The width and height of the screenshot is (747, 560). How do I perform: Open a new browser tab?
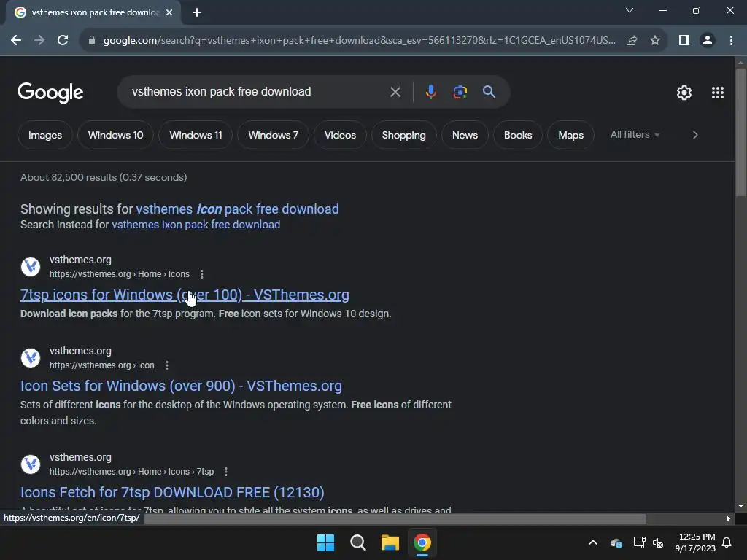[x=197, y=12]
